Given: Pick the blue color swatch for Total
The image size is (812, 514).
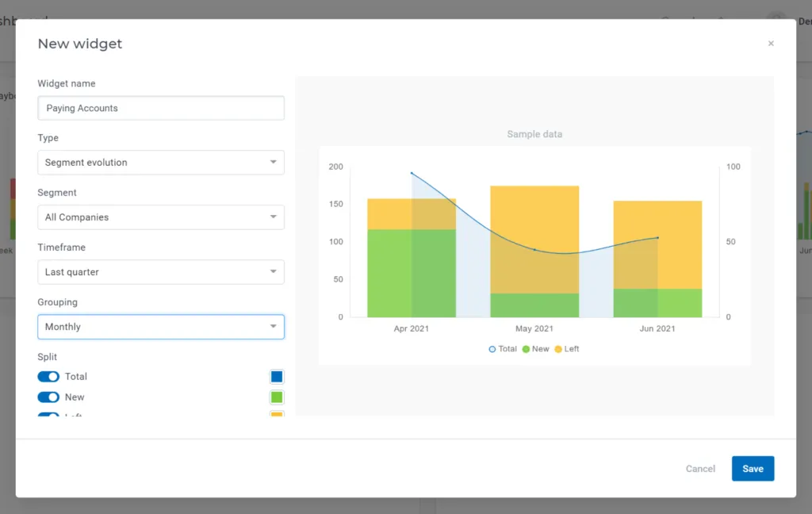Looking at the screenshot, I should 277,377.
